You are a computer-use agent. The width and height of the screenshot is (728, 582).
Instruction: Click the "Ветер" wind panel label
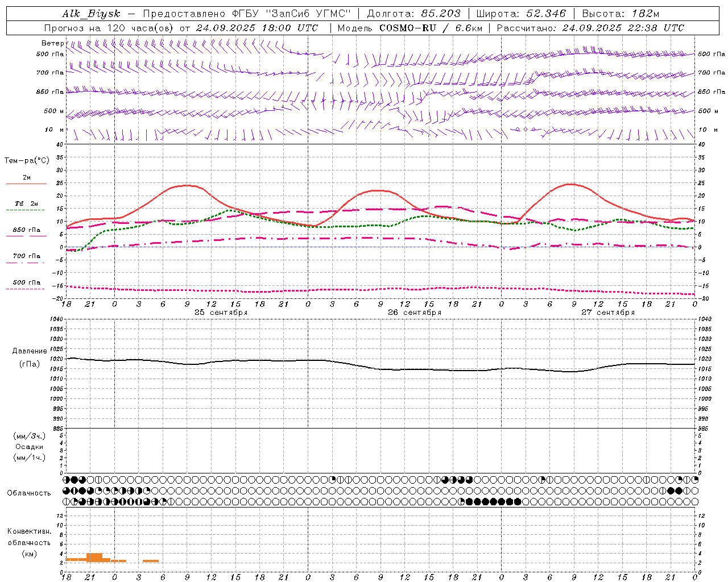[52, 43]
